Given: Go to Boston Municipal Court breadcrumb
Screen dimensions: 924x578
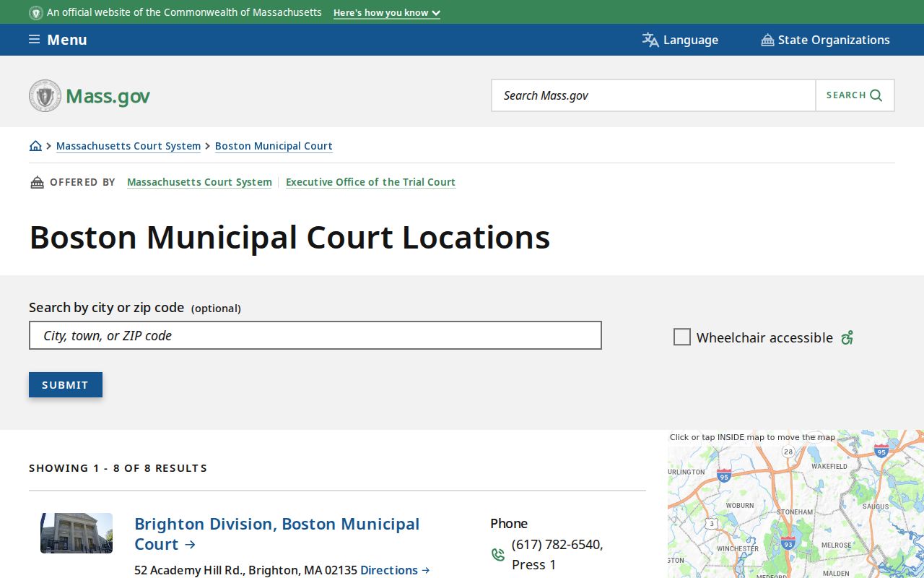Looking at the screenshot, I should tap(274, 146).
